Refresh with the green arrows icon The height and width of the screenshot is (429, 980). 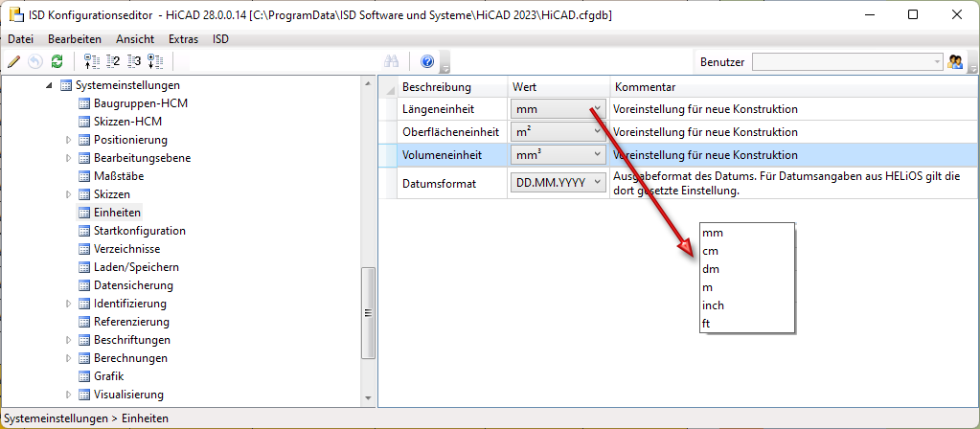point(57,61)
